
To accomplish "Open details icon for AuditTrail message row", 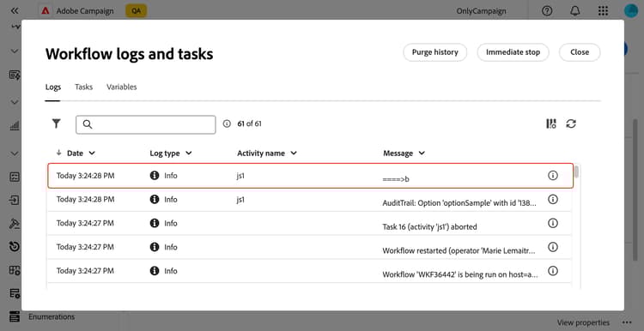I will pos(553,199).
